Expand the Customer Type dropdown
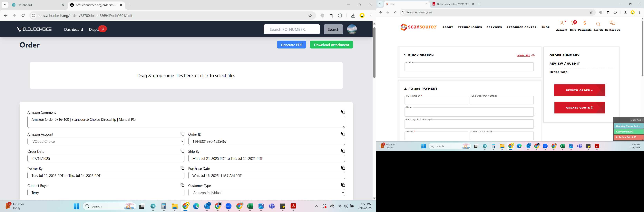The height and width of the screenshot is (212, 644). (267, 193)
